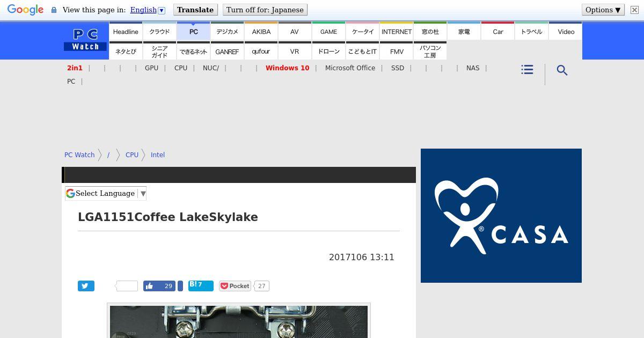The width and height of the screenshot is (644, 338).
Task: Open site search magnifier icon
Action: pos(562,70)
